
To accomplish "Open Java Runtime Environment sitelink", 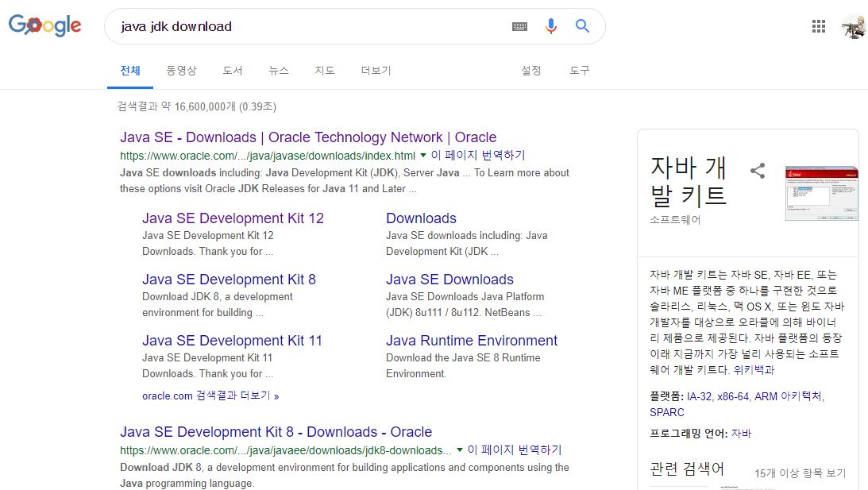I will (472, 341).
